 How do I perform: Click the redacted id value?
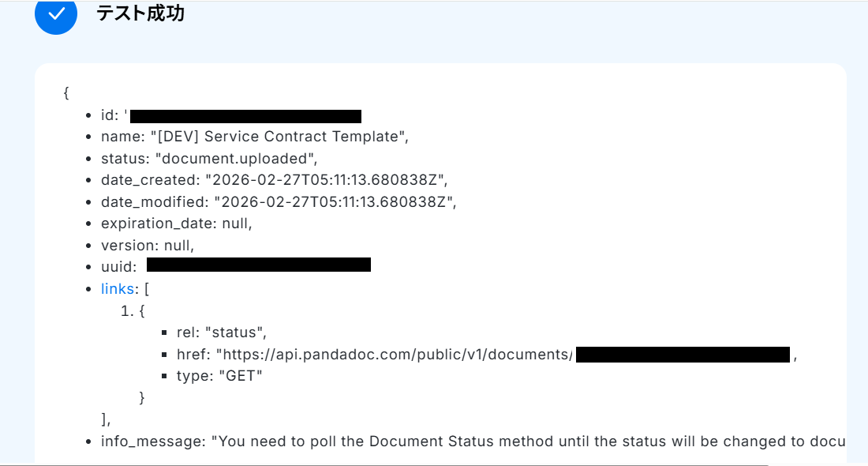point(245,117)
